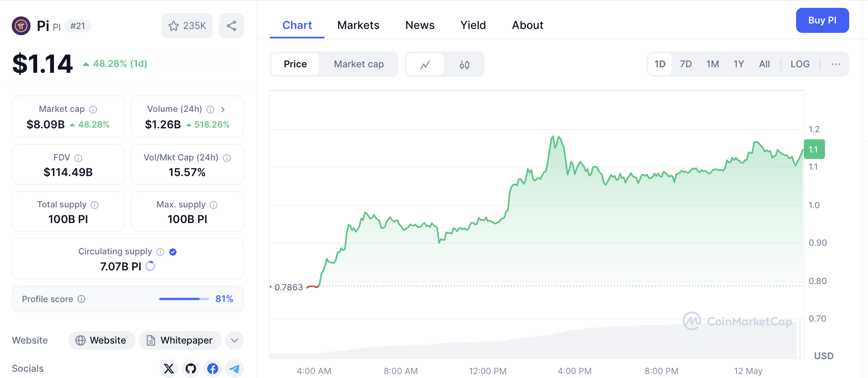Click the Profile score info icon
This screenshot has height=378, width=868.
(x=81, y=299)
